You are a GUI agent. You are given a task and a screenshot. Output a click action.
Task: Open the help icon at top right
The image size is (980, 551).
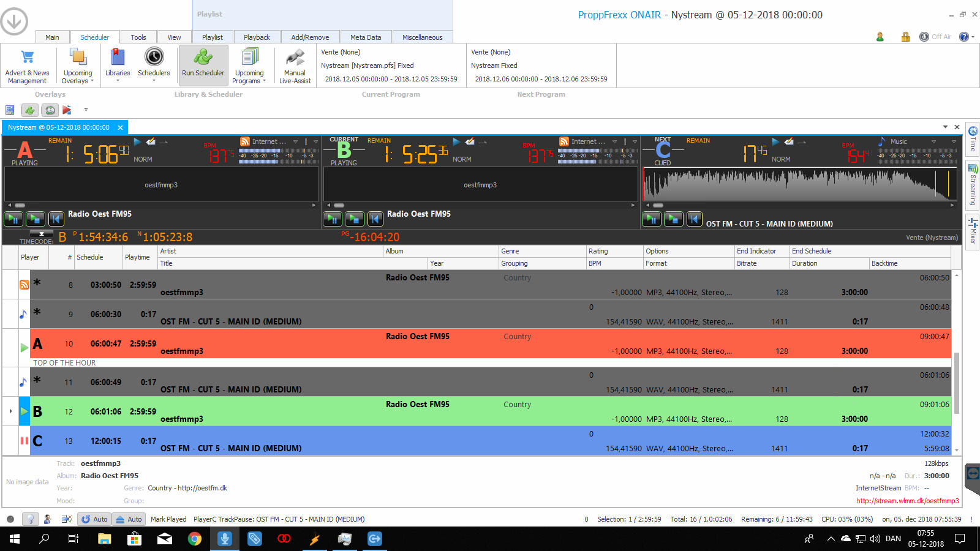(964, 37)
